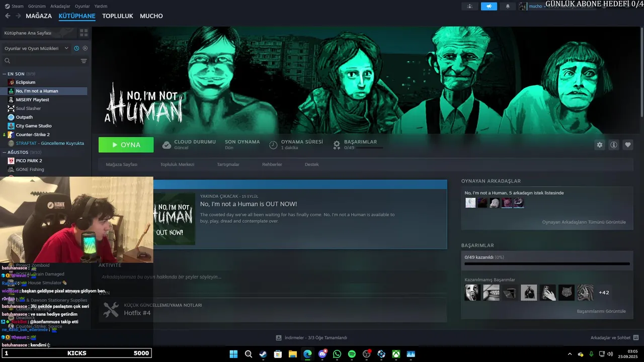Viewport: 644px width, 362px height.
Task: Open the İndirmeler downloads status
Action: (311, 338)
